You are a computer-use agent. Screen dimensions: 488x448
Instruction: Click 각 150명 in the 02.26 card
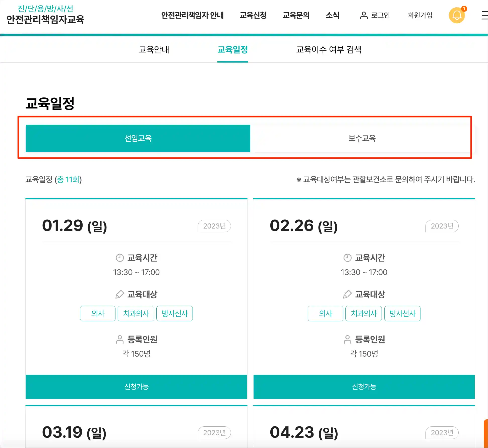(x=364, y=354)
